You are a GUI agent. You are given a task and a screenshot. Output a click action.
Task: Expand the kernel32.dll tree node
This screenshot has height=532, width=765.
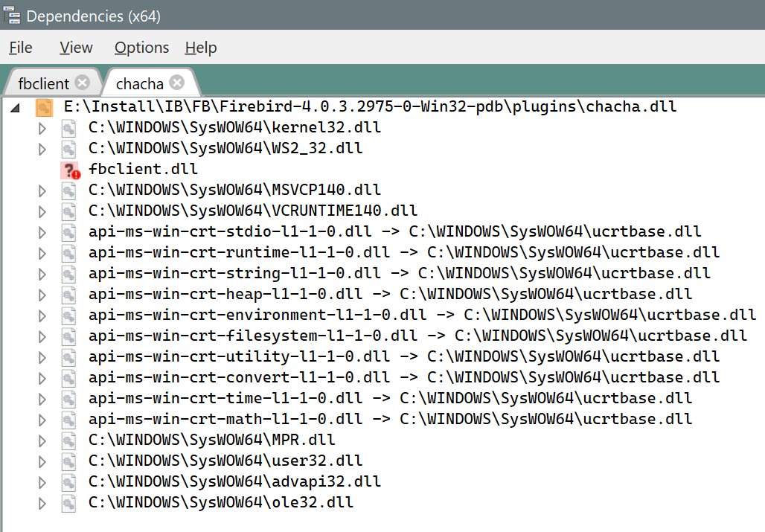42,128
